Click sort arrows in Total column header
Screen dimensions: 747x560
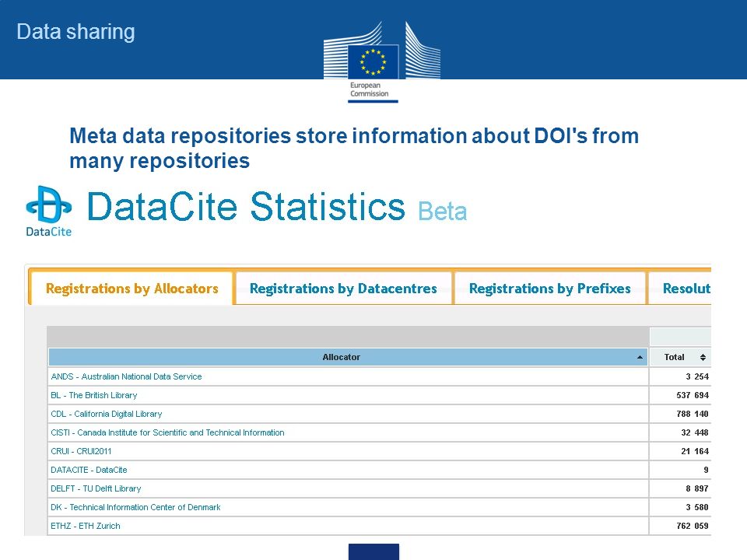tap(703, 357)
